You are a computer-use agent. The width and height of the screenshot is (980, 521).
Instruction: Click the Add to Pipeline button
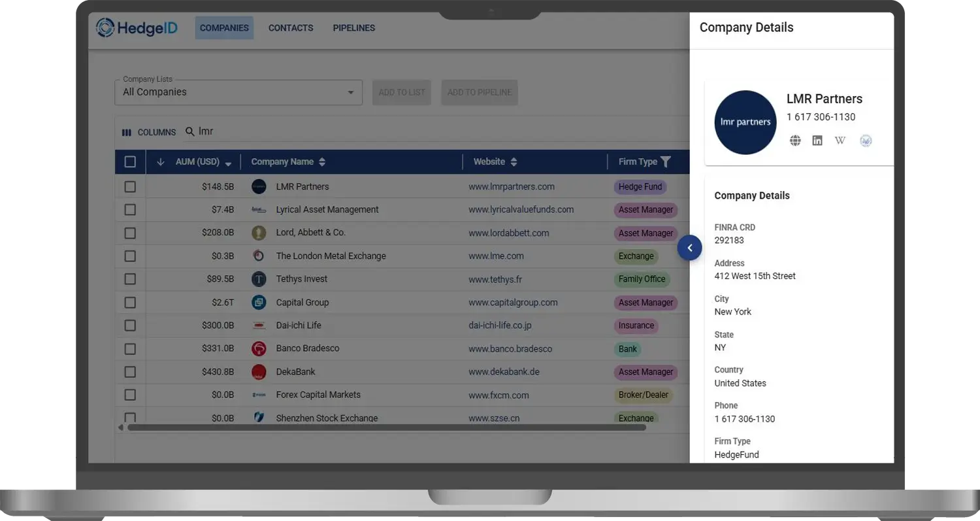480,92
